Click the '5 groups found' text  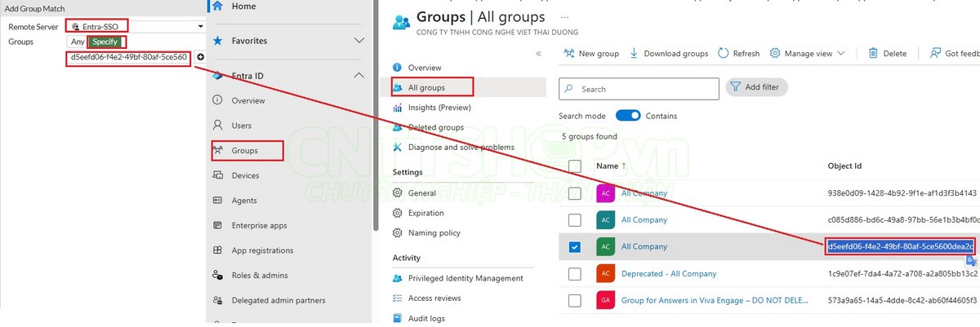pos(590,136)
